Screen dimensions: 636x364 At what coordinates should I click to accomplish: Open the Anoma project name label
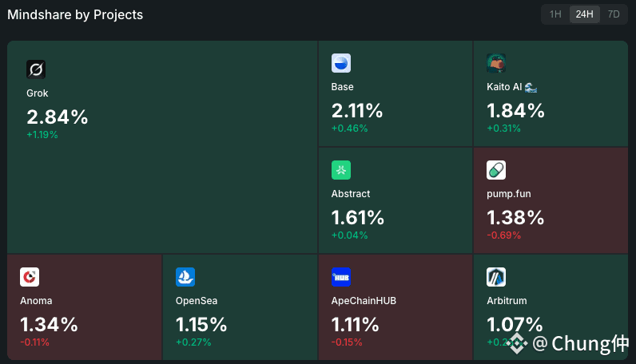pyautogui.click(x=36, y=301)
